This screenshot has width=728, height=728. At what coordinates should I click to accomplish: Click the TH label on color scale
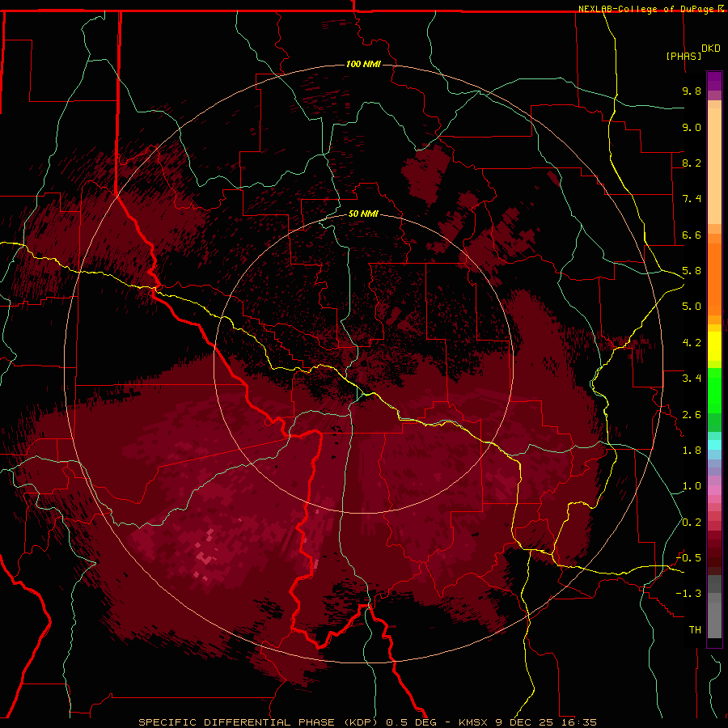(x=695, y=630)
